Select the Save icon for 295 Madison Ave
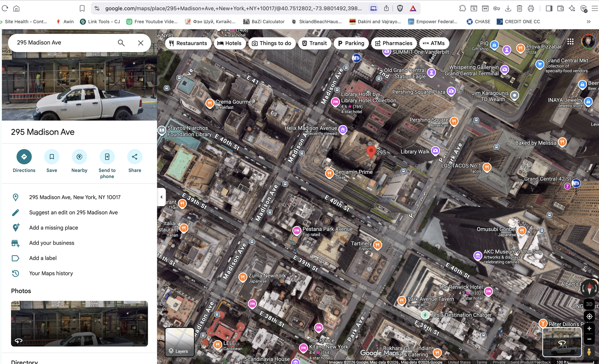Viewport: 599px width, 364px height. 52,156
